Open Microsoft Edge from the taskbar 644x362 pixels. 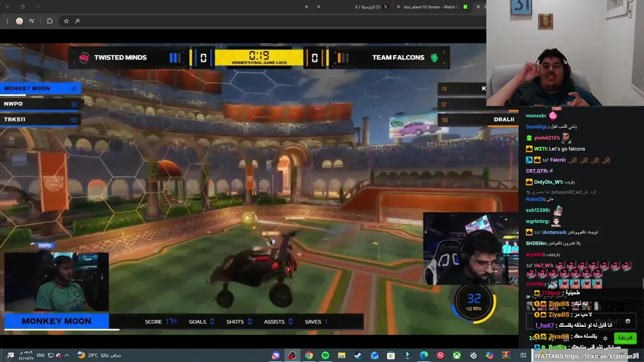coord(424,355)
